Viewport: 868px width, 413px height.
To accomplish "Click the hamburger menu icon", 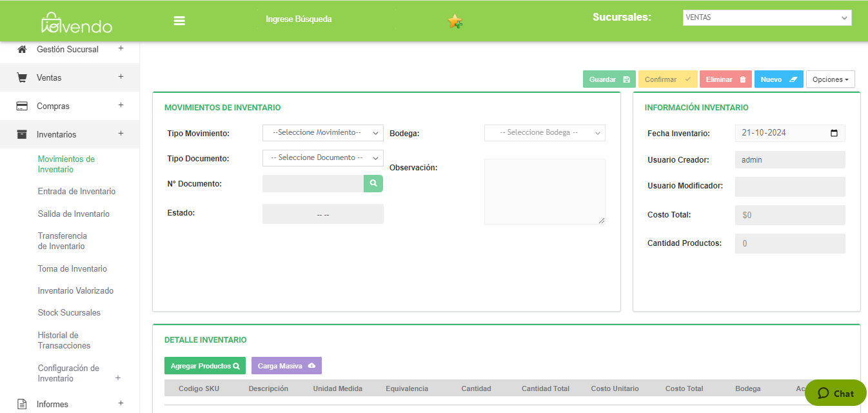I will coord(179,21).
